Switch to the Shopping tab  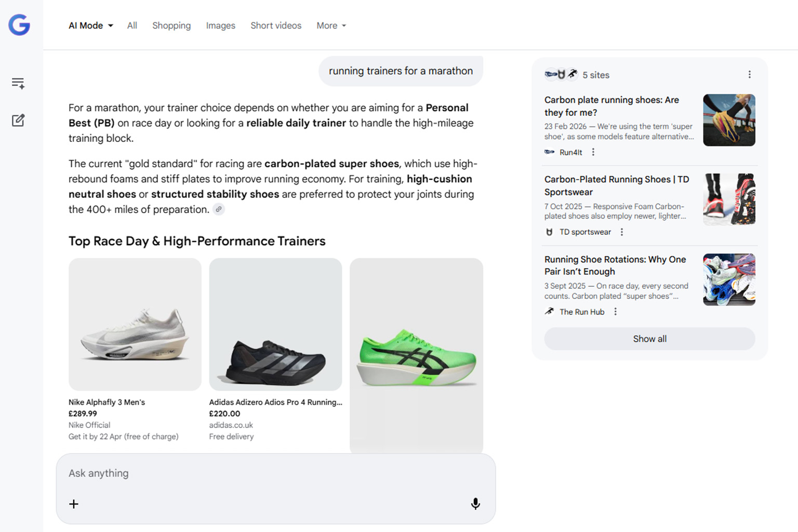point(171,25)
